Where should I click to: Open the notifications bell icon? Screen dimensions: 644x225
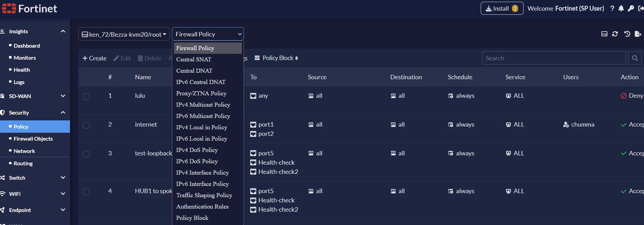pyautogui.click(x=621, y=9)
